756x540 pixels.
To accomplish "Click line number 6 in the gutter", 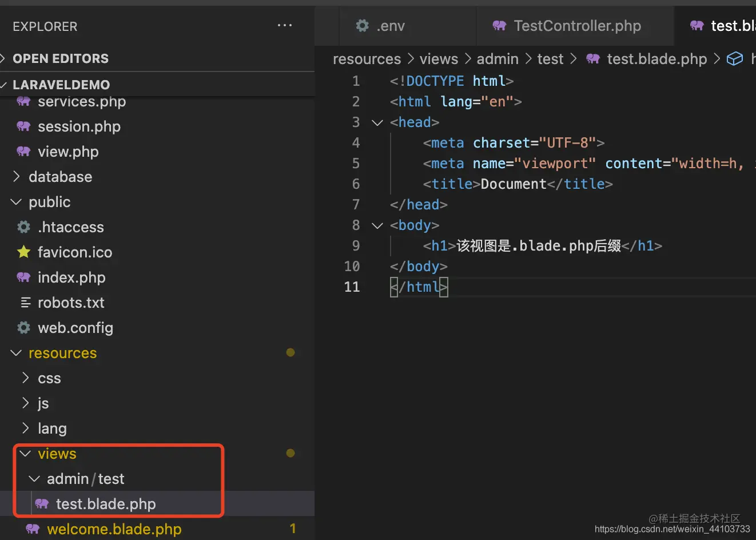I will [x=356, y=184].
